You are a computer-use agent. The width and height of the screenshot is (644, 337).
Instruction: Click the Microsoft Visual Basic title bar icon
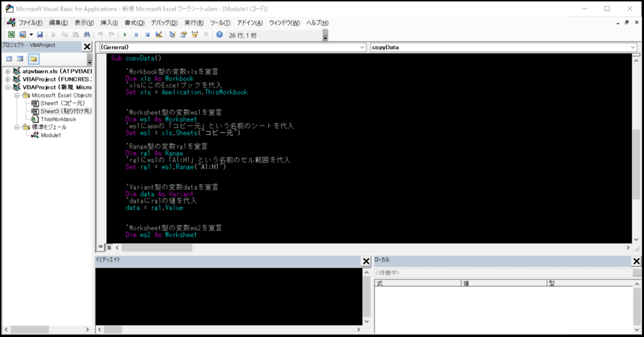pos(9,9)
